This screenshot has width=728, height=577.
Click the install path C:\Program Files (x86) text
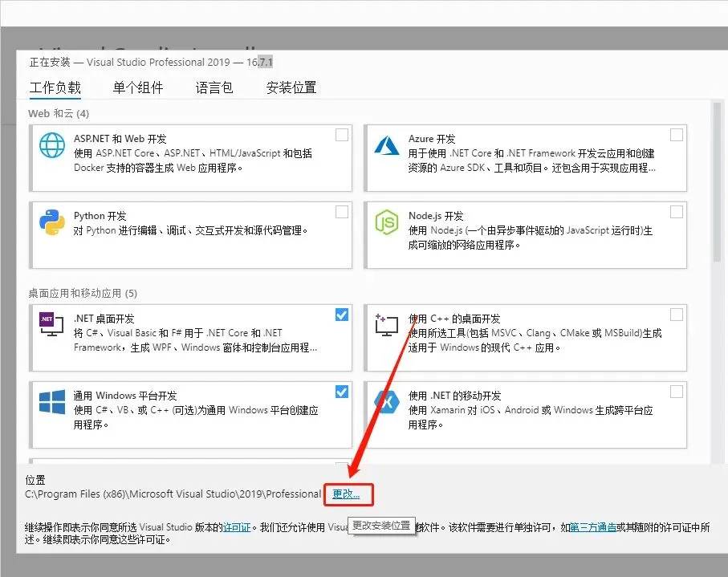pyautogui.click(x=173, y=494)
